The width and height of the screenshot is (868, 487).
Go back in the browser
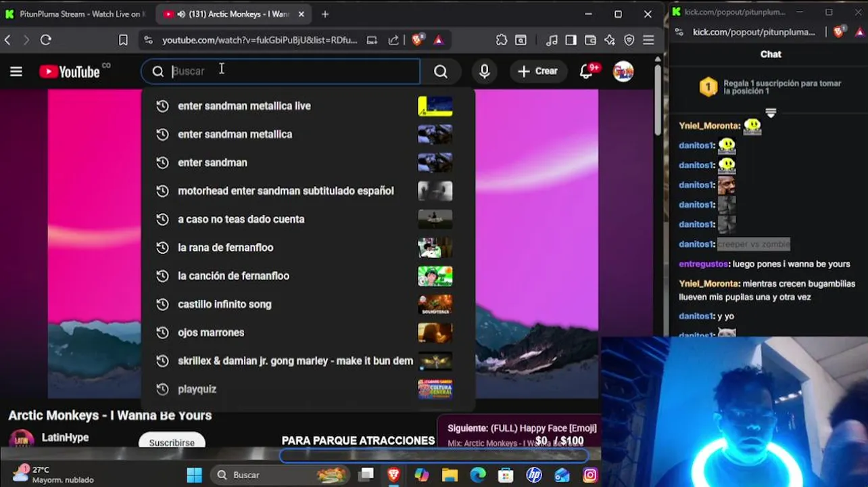point(8,41)
